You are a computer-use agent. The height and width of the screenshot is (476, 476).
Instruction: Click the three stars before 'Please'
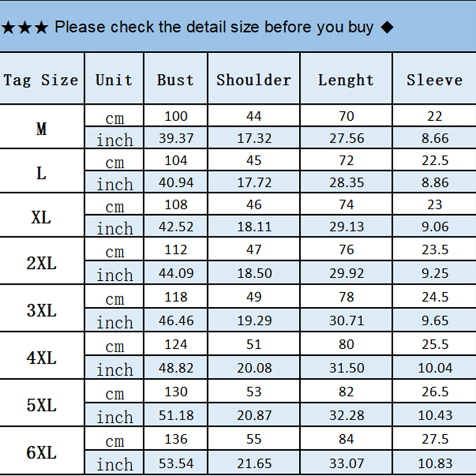25,28
